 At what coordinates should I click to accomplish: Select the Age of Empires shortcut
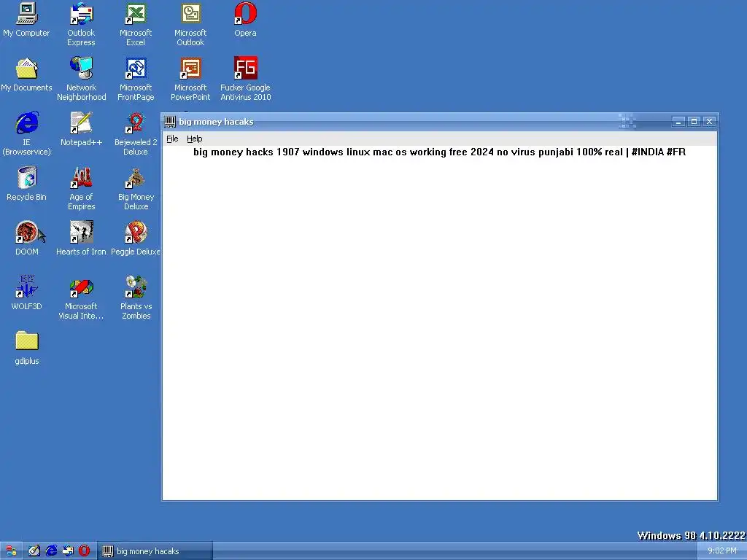[x=82, y=189]
